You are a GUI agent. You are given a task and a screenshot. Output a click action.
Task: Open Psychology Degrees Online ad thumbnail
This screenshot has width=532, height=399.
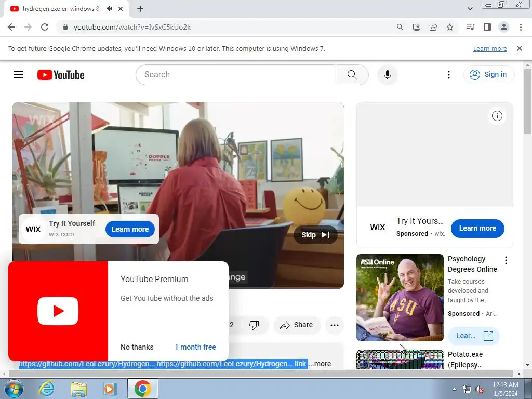point(400,298)
